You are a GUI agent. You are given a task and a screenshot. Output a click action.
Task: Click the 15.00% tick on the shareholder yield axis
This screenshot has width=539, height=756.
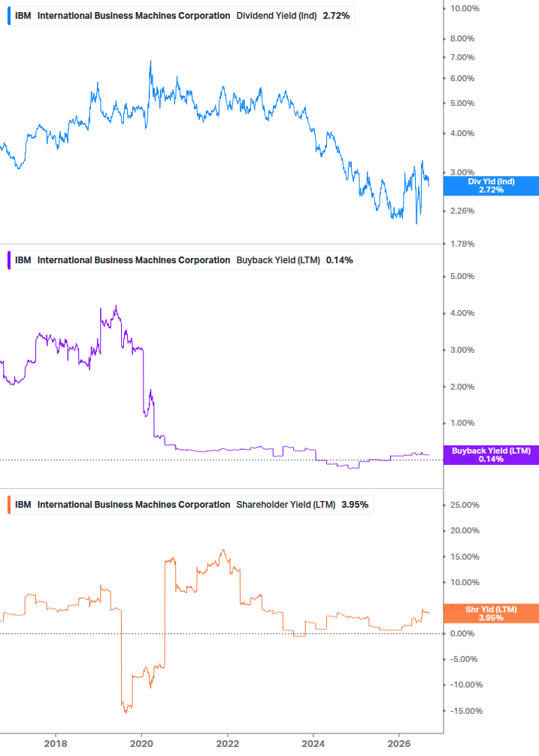pos(465,557)
